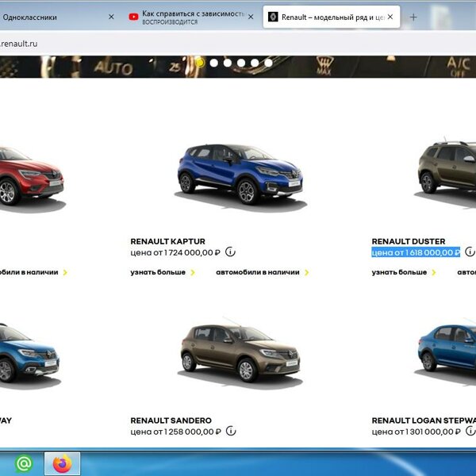Click the RENAULT DUSTER heading
Viewport: 476px width, 476px height.
(x=409, y=241)
